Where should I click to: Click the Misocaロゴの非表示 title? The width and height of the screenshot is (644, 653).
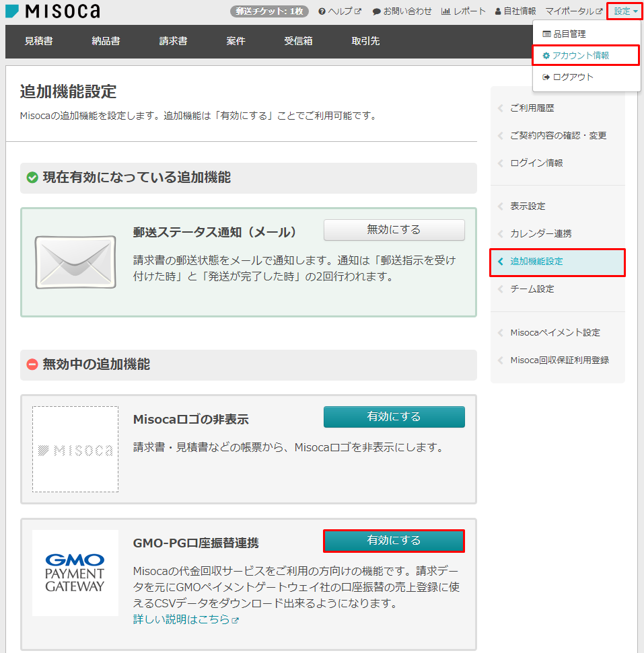191,420
